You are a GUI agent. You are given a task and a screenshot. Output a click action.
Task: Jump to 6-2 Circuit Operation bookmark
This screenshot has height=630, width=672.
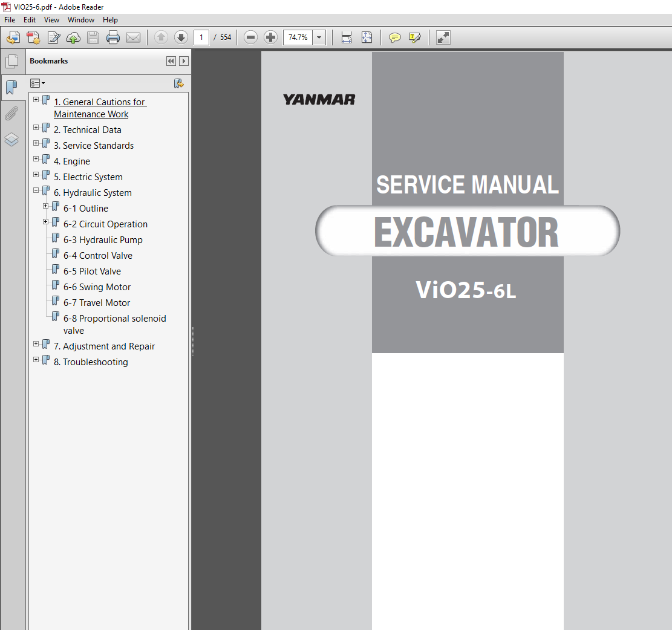click(x=105, y=224)
